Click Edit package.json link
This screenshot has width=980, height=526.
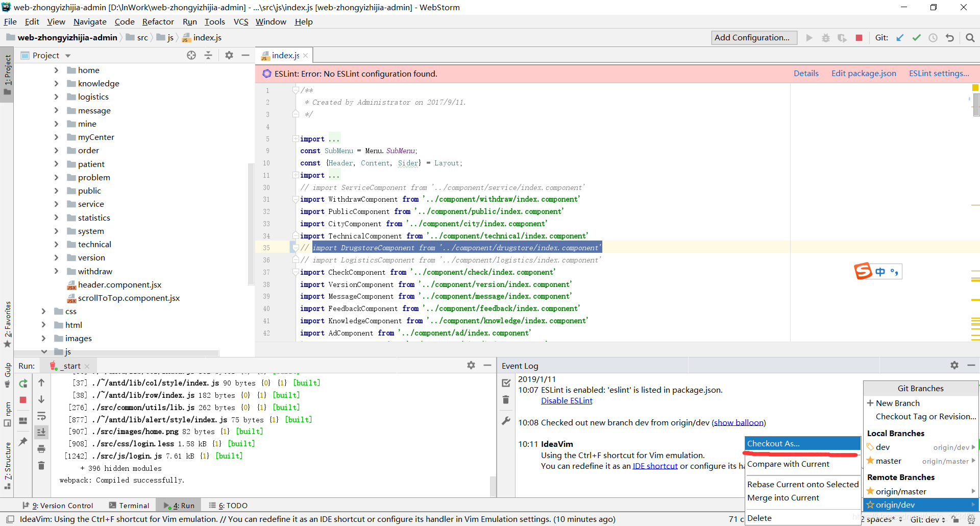[864, 74]
